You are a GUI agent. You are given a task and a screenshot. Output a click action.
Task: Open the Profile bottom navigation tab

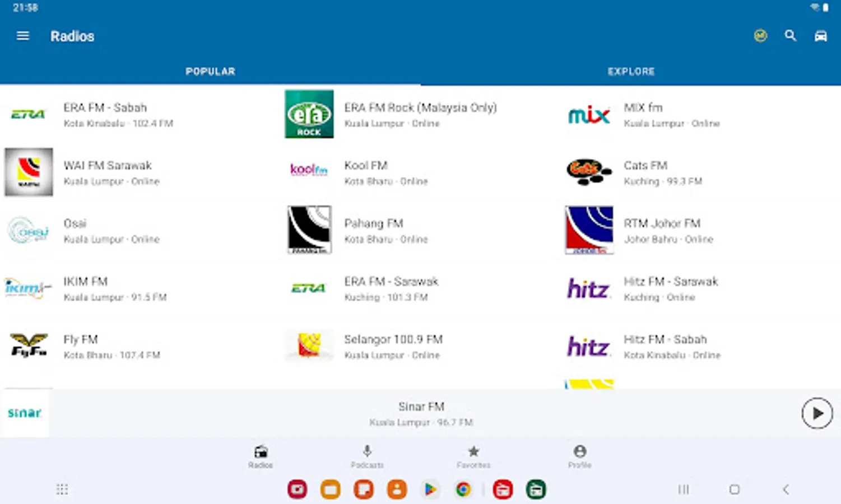point(580,456)
